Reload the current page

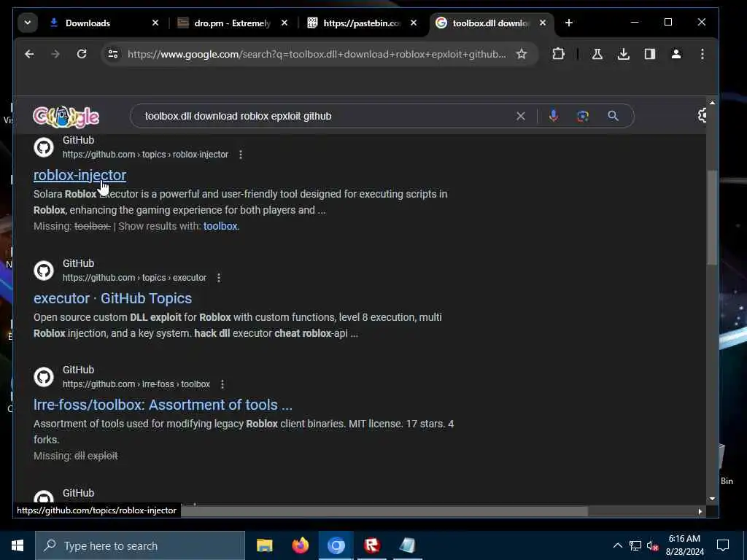point(82,54)
